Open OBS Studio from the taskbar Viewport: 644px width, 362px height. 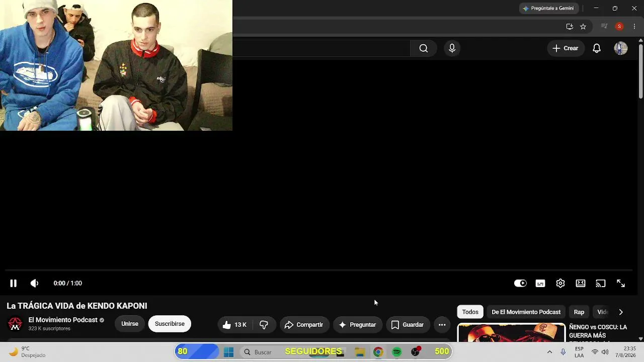[x=416, y=352]
